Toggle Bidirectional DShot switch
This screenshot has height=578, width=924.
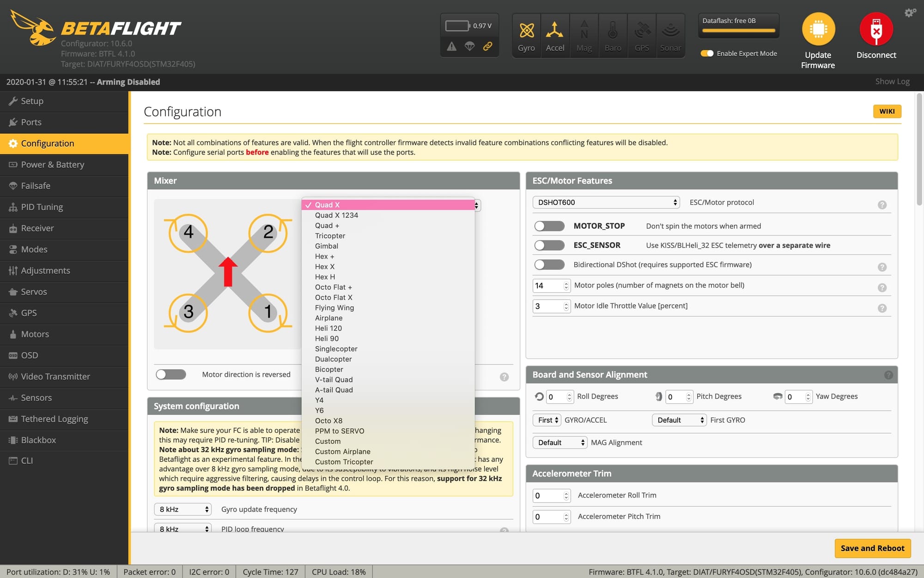click(x=549, y=264)
